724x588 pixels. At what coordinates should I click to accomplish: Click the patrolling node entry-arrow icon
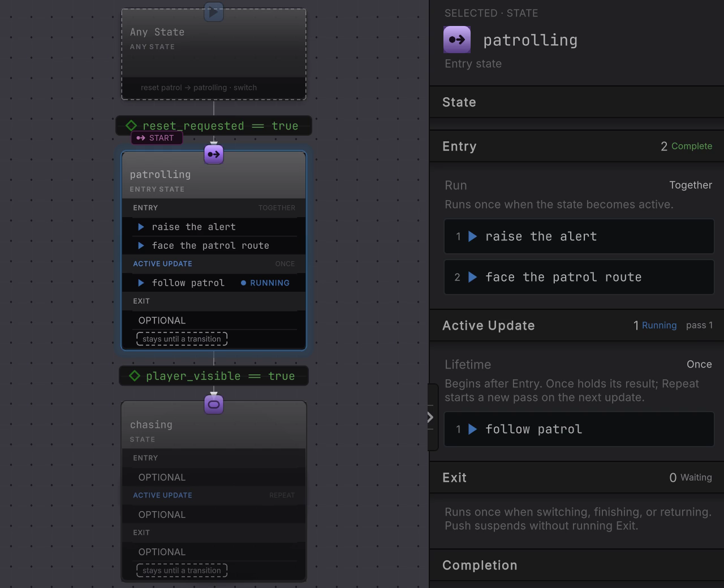pos(214,154)
